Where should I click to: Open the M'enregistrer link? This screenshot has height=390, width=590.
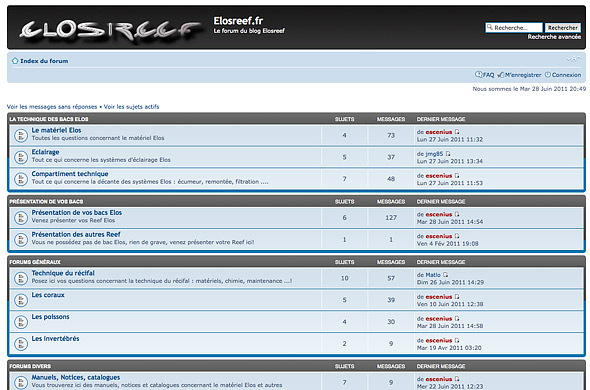click(523, 75)
